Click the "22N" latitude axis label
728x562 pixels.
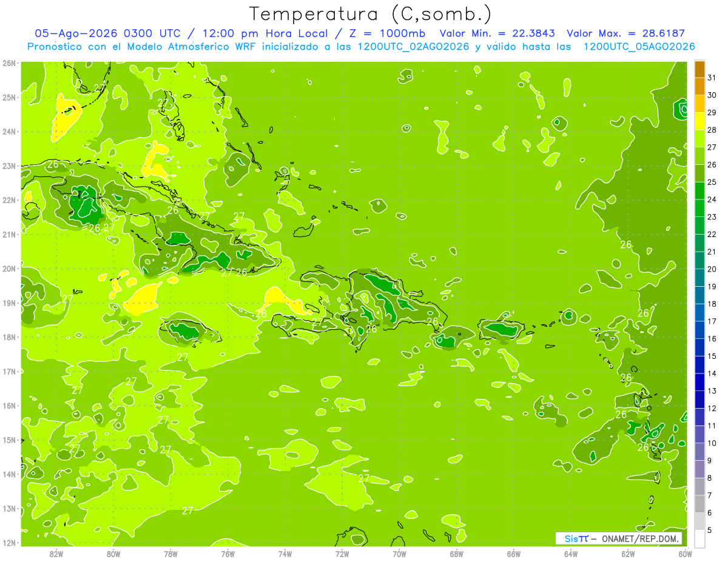click(9, 200)
